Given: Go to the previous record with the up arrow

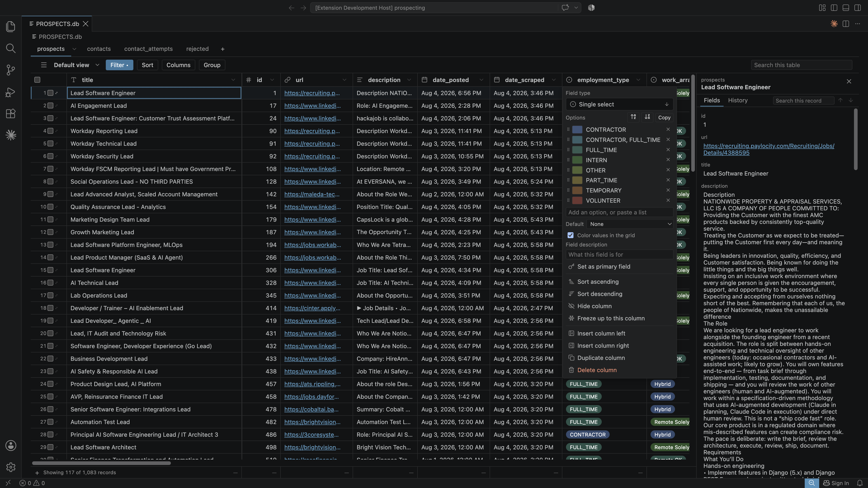Looking at the screenshot, I should pos(840,100).
